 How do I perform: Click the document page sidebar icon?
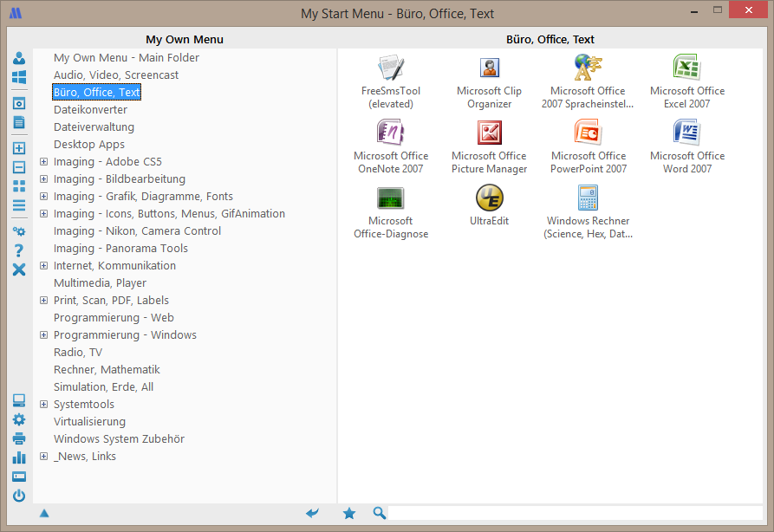tap(19, 122)
